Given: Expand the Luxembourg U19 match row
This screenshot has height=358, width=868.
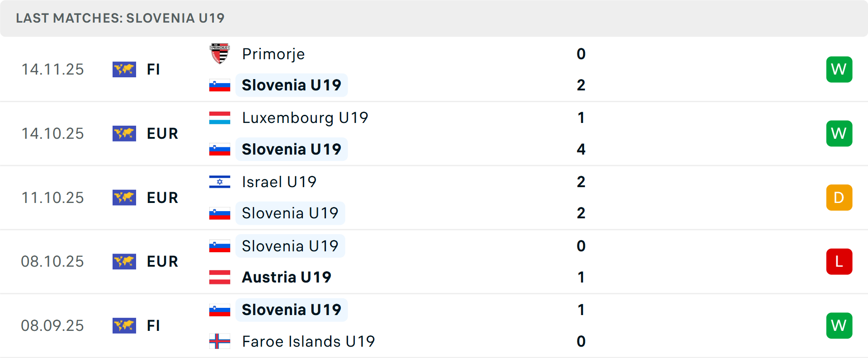Looking at the screenshot, I should click(x=434, y=133).
